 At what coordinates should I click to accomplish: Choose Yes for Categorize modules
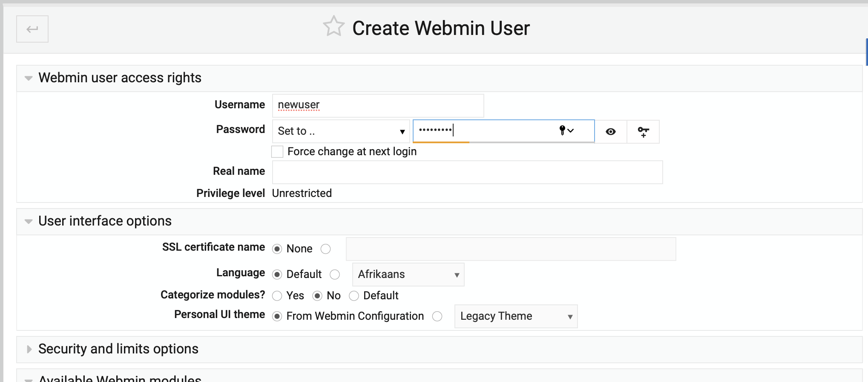click(x=277, y=296)
